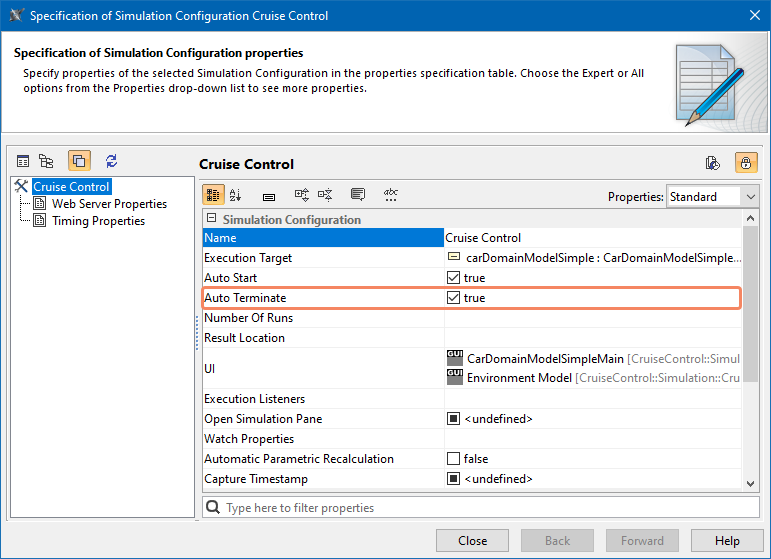The width and height of the screenshot is (771, 559).
Task: Sort properties alphabetically with the A-Z icon
Action: click(236, 195)
